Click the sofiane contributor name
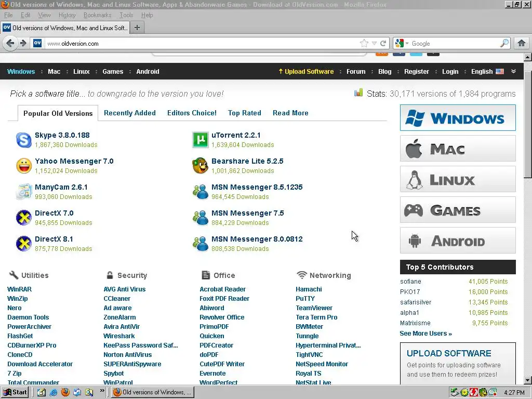Screen dimensions: 532x399 pyautogui.click(x=410, y=282)
